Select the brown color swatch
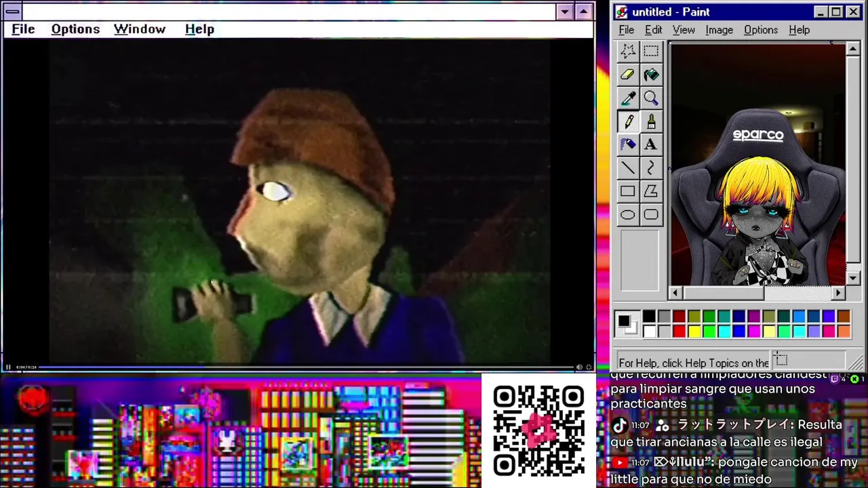The image size is (868, 488). pos(844,317)
